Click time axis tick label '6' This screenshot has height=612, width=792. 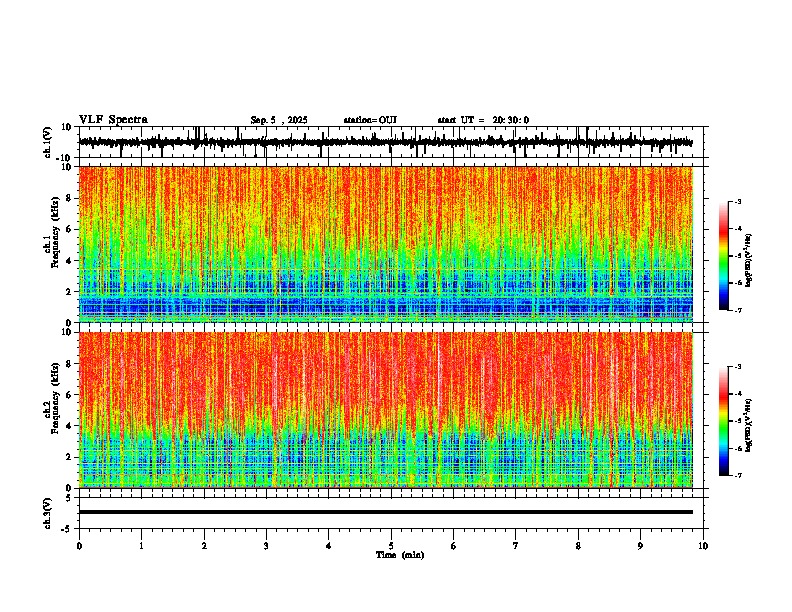click(x=453, y=546)
